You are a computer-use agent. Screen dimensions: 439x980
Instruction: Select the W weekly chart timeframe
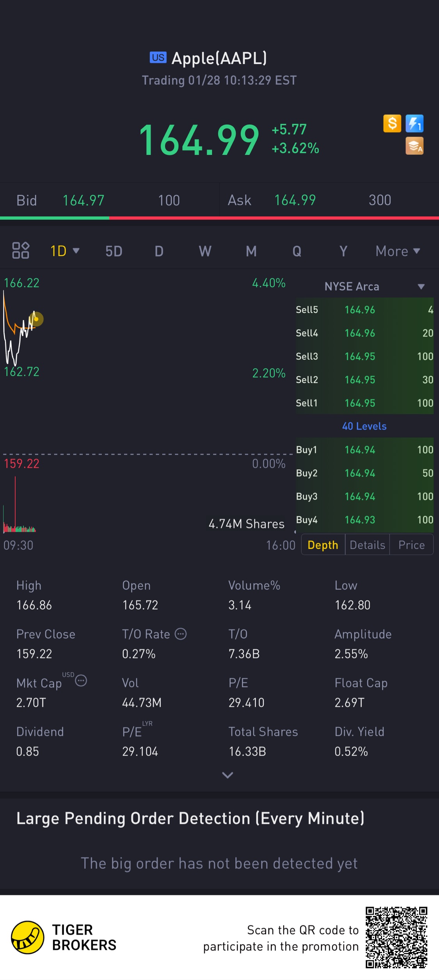coord(205,251)
